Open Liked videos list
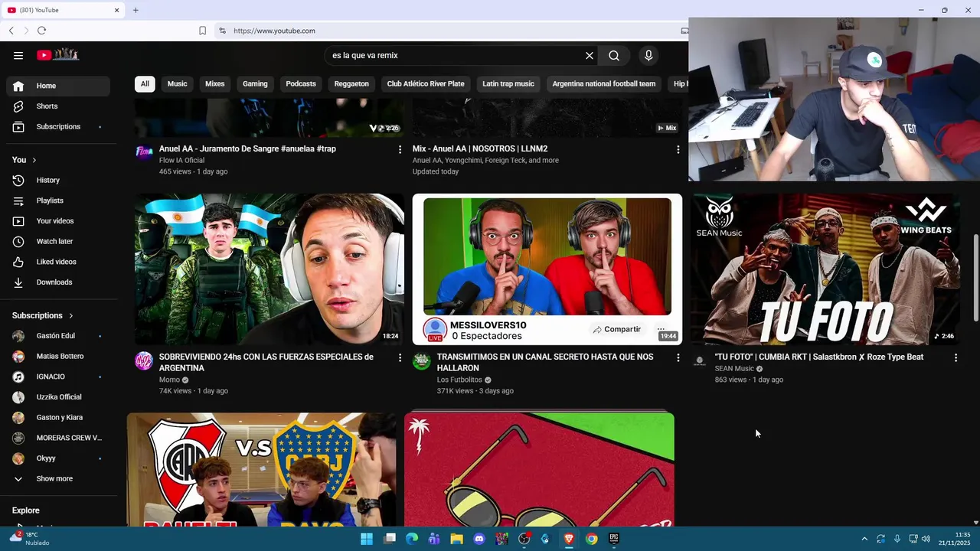This screenshot has height=551, width=980. pos(58,262)
